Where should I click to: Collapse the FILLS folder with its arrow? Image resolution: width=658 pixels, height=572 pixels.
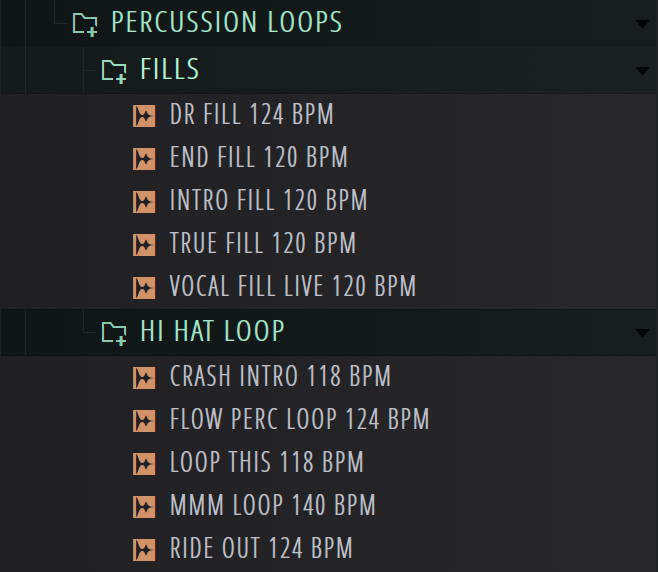coord(641,70)
